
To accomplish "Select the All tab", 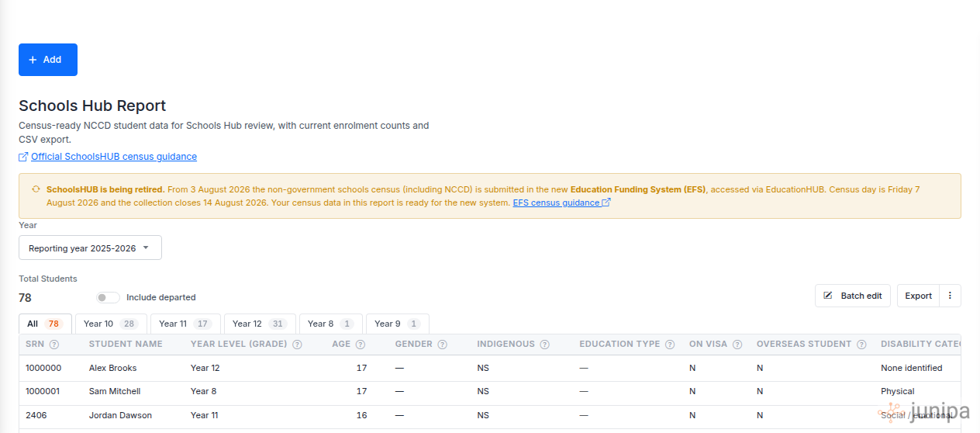I will (x=45, y=324).
